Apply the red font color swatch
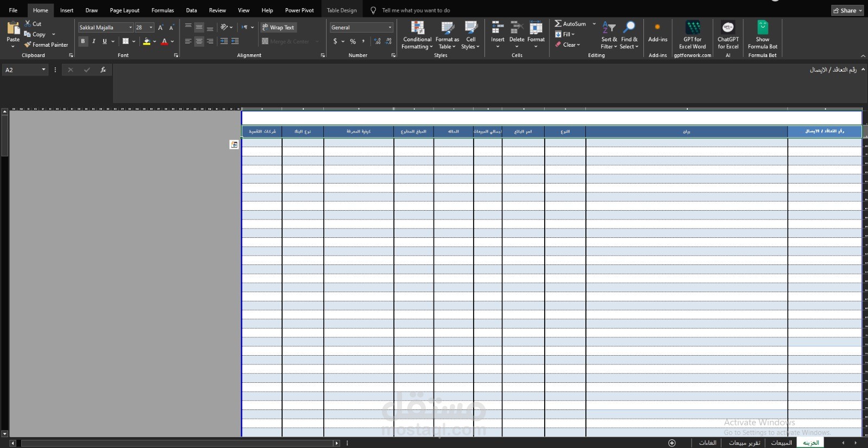The width and height of the screenshot is (868, 448). click(x=164, y=41)
